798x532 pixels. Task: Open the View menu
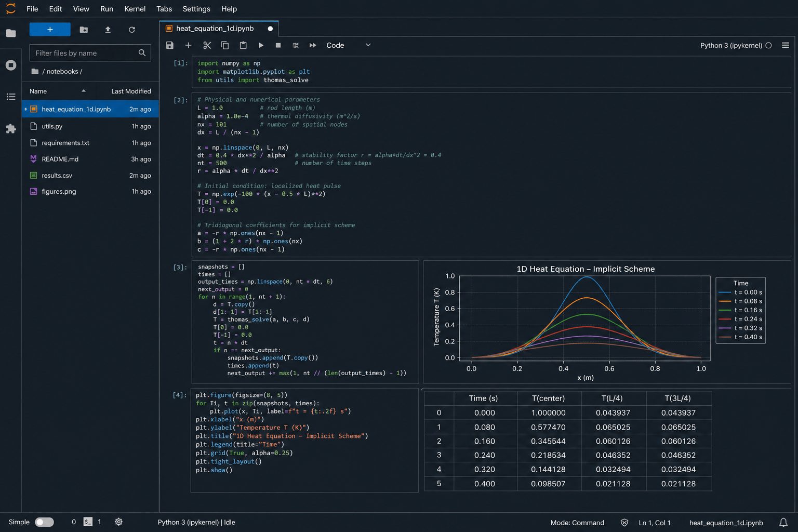[81, 9]
